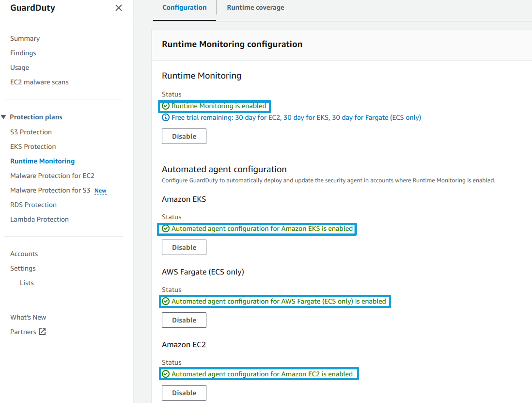Collapse the Protection plans section
Screen dimensions: 532x403
point(3,117)
